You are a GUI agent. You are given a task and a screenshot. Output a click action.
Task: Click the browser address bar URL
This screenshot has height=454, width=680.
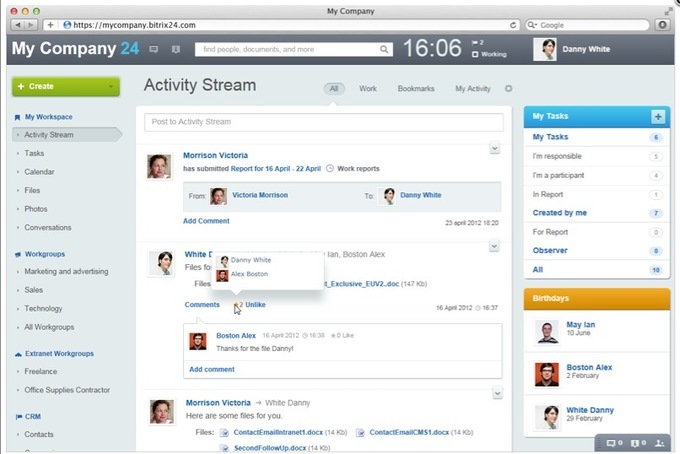click(x=134, y=25)
